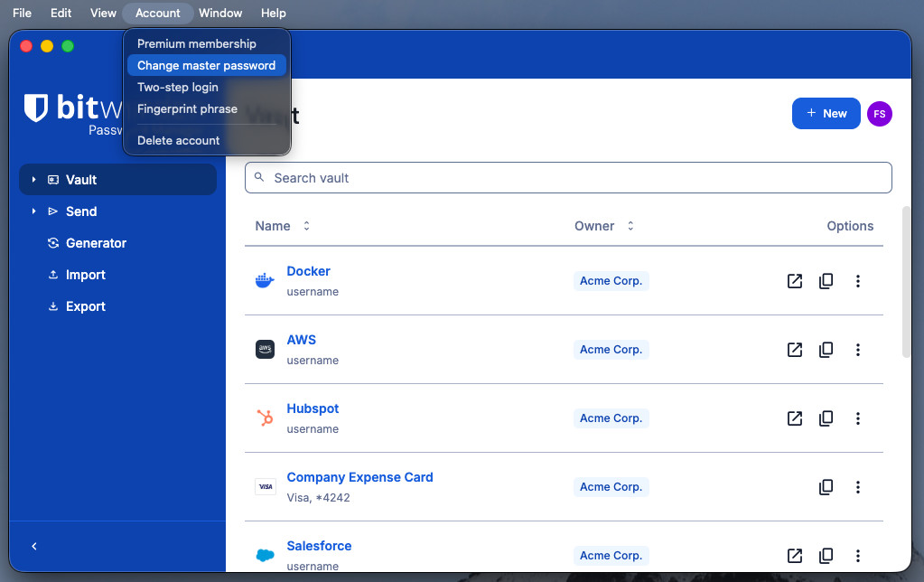Launch the Salesforce item's website
This screenshot has height=582, width=924.
pyautogui.click(x=794, y=556)
